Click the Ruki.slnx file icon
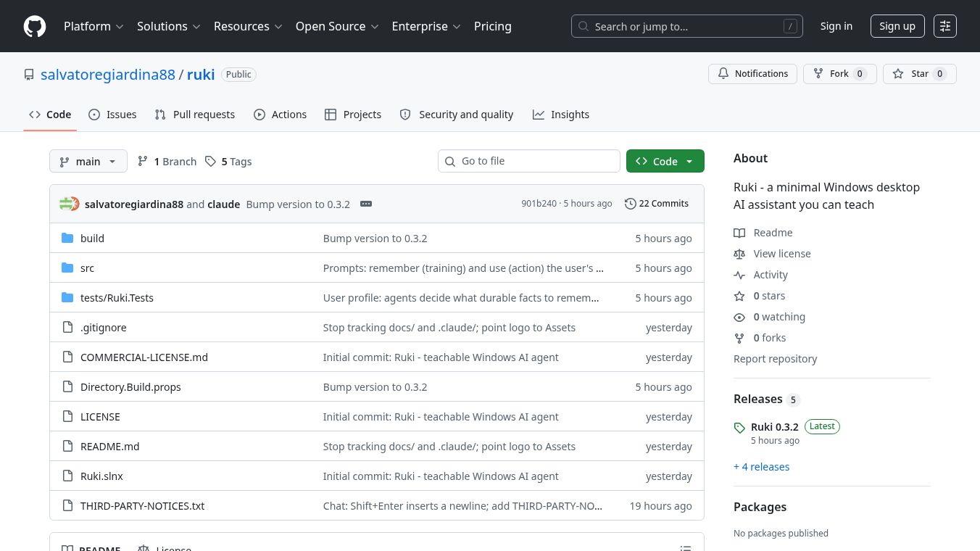The width and height of the screenshot is (980, 551). (67, 476)
